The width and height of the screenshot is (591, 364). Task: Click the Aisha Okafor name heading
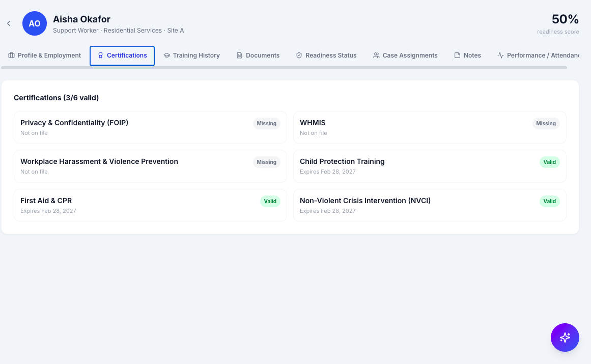tap(81, 19)
